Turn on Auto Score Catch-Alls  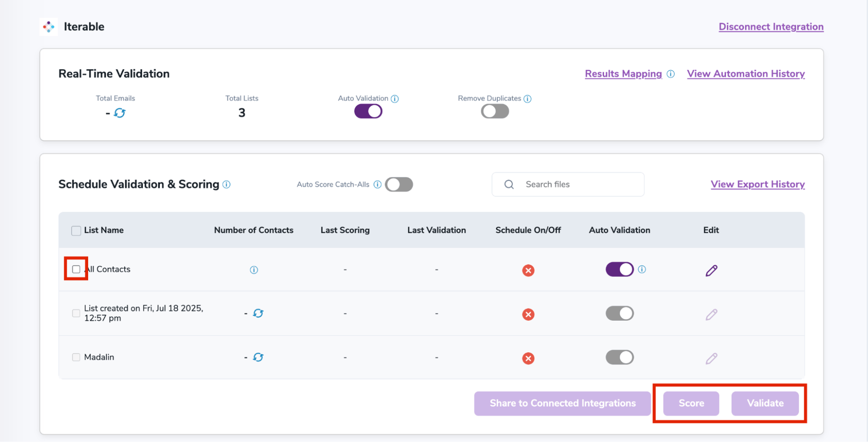(x=399, y=184)
